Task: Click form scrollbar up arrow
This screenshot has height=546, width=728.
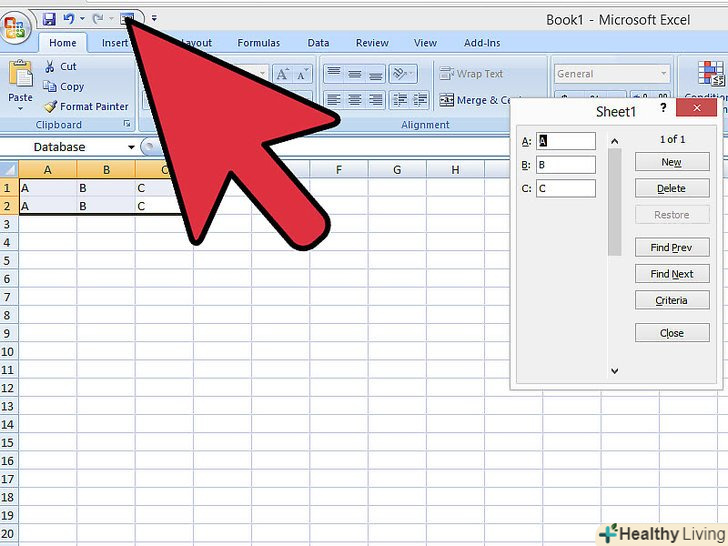Action: click(615, 141)
